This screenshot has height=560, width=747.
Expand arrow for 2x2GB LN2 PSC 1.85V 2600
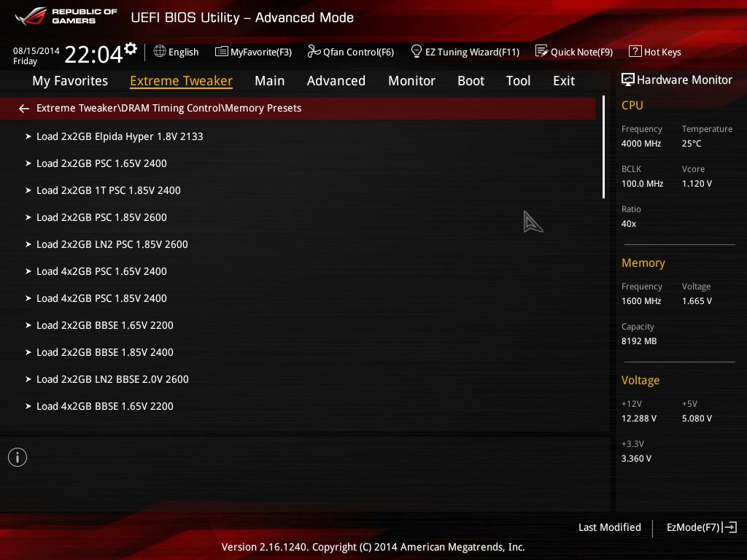pyautogui.click(x=28, y=244)
